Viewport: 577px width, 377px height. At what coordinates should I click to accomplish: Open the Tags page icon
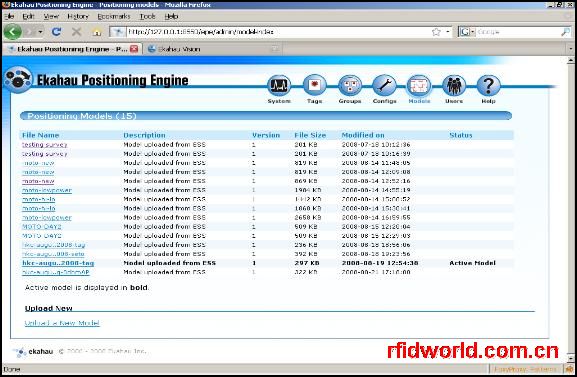point(314,85)
